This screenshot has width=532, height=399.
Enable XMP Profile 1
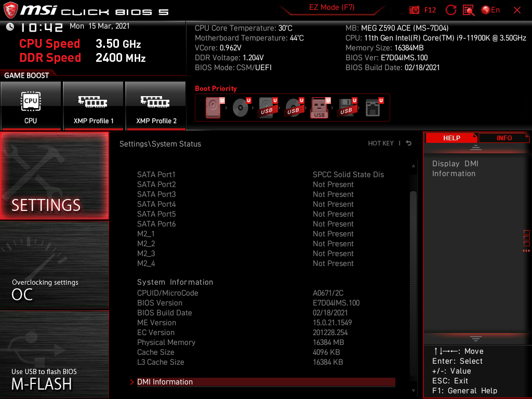coord(94,105)
